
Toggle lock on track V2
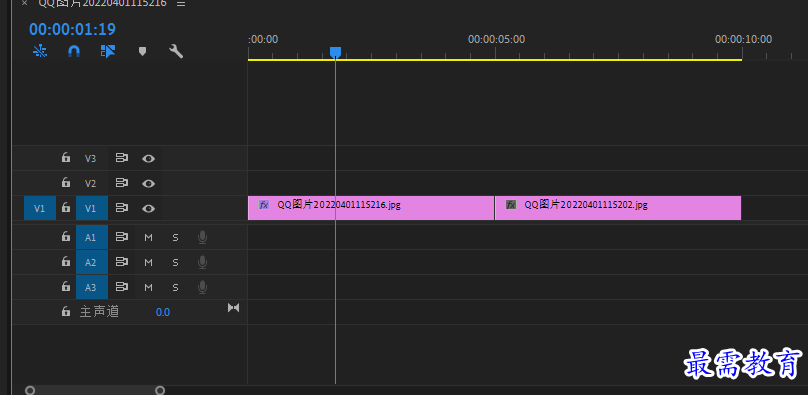point(66,182)
